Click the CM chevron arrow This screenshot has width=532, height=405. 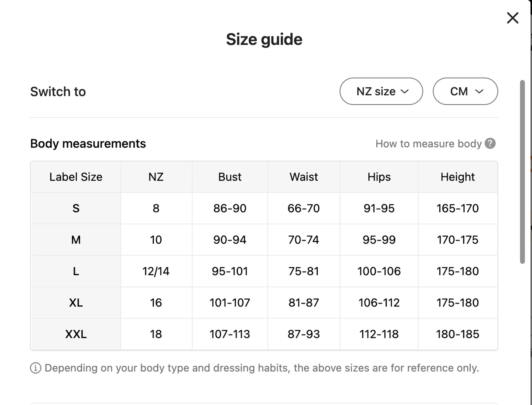point(479,92)
